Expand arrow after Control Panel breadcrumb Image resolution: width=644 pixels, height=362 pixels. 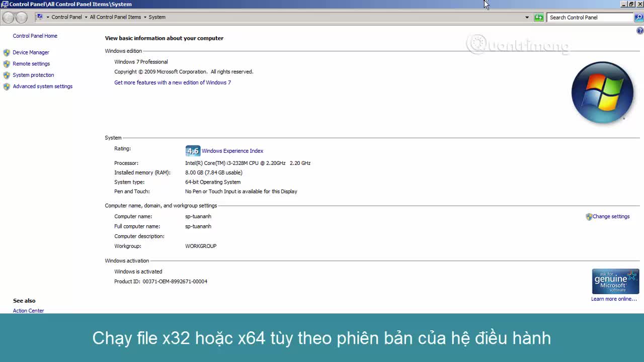pos(86,17)
